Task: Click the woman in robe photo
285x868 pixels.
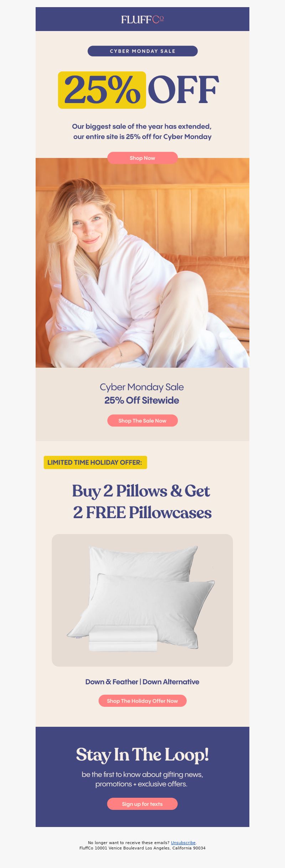Action: tap(142, 263)
